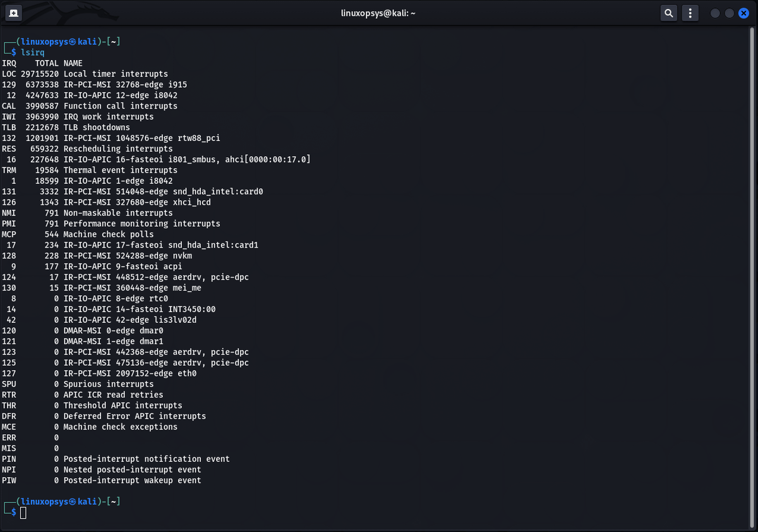Click the TOTAL column header

tap(47, 63)
